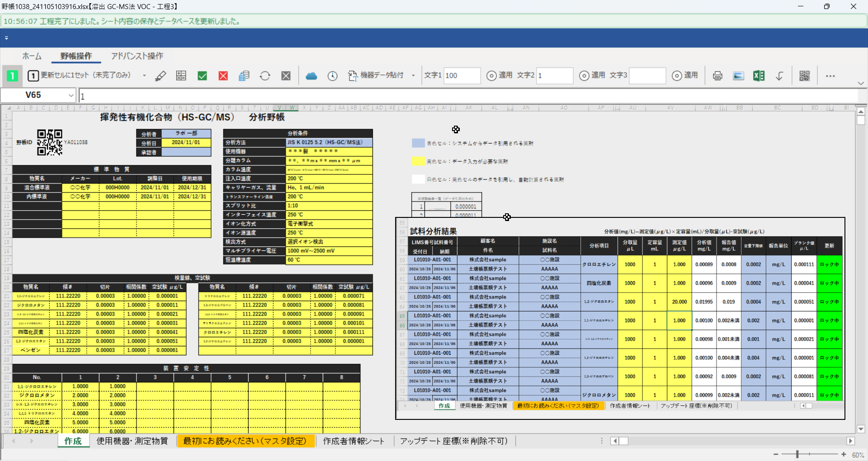Image resolution: width=868 pixels, height=461 pixels.
Task: Open アップデート座標(※削除不可) bottom sheet tab
Action: pos(453,441)
